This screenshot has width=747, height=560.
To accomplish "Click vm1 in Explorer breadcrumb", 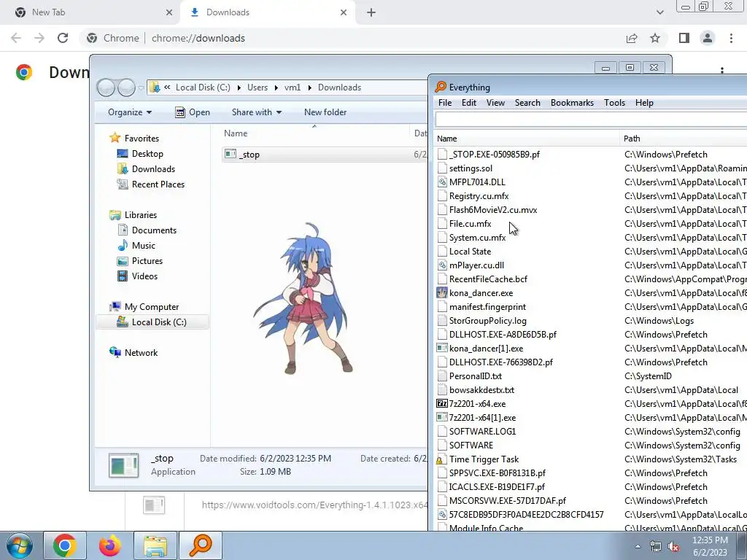I will coord(293,87).
